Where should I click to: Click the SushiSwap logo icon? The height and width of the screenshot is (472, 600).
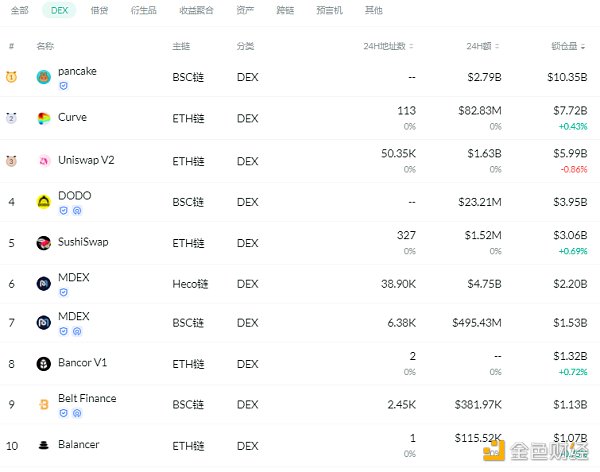click(x=44, y=243)
